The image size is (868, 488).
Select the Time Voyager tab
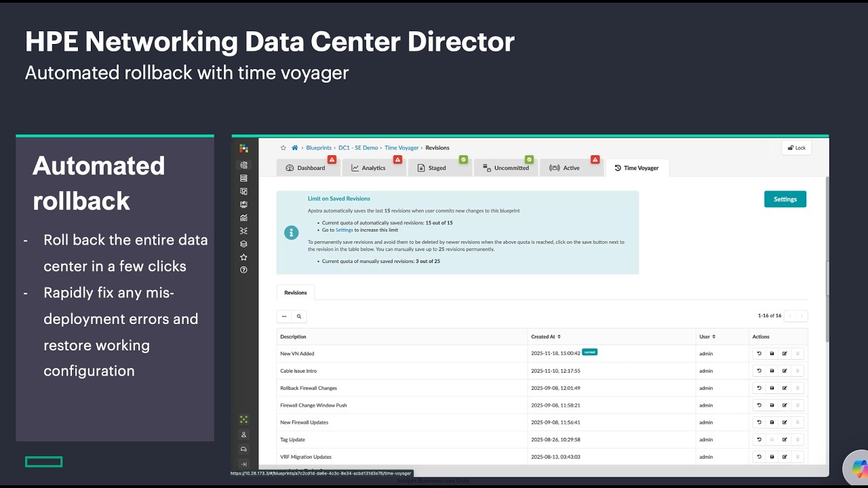point(637,168)
